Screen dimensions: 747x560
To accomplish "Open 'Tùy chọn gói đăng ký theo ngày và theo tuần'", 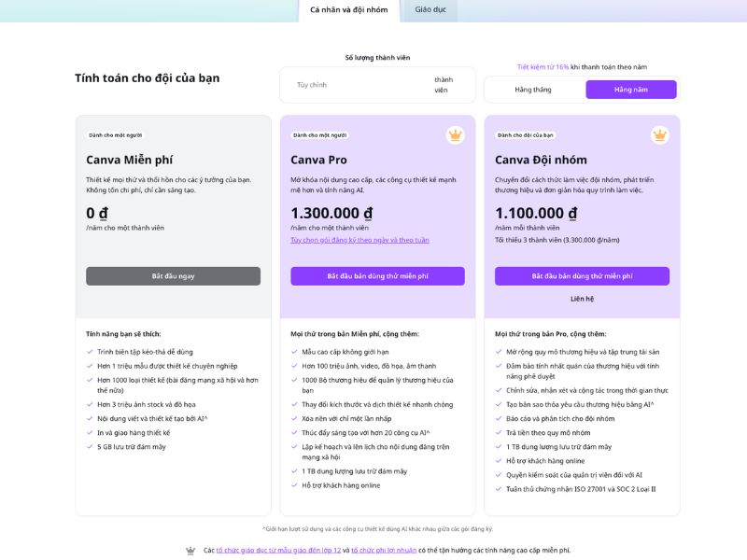I will click(359, 240).
